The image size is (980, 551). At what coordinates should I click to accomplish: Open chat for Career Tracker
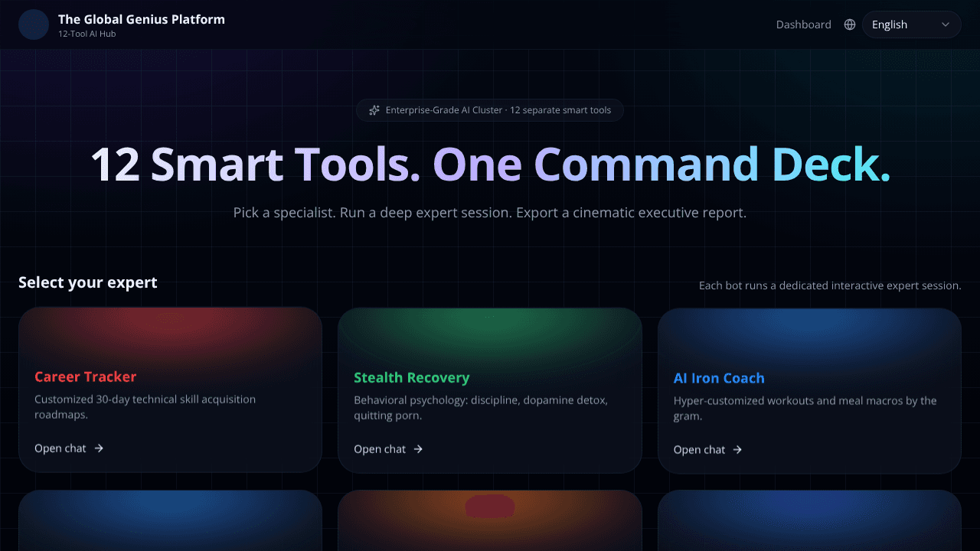pyautogui.click(x=69, y=448)
